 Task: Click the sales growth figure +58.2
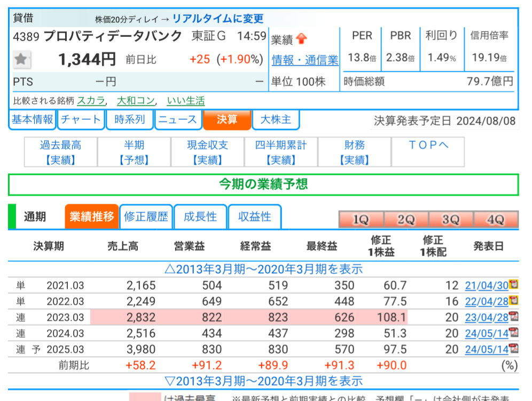coord(140,365)
